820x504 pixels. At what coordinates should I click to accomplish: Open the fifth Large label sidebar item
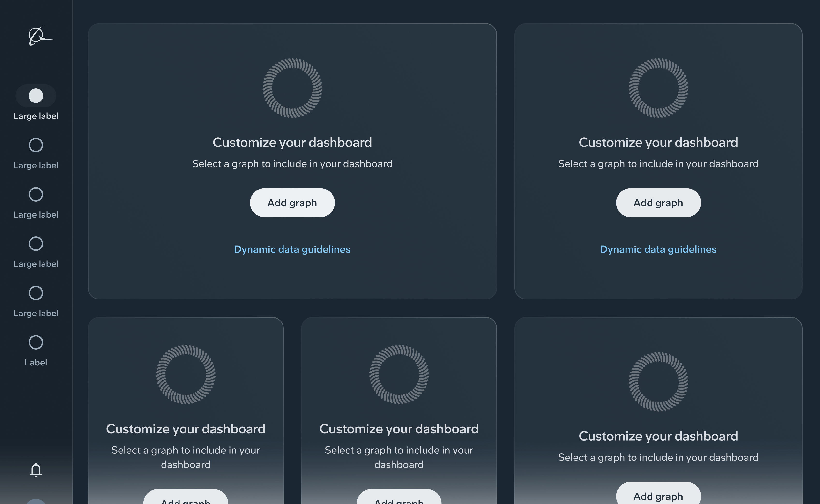tap(36, 293)
